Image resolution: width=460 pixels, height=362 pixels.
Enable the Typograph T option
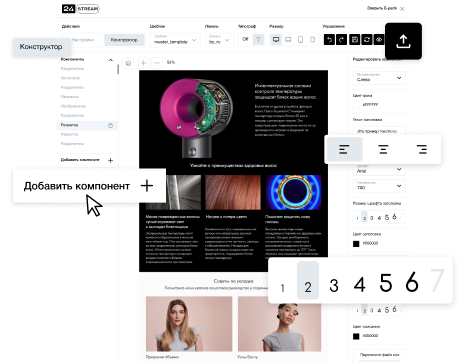(258, 40)
